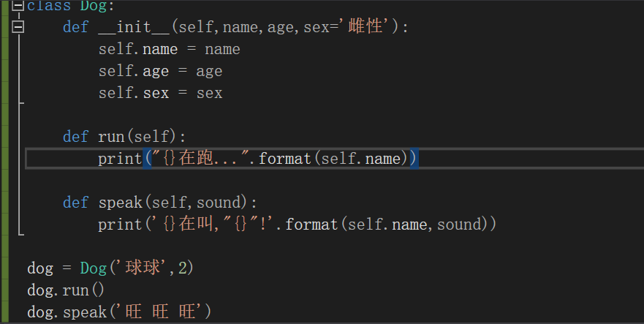
Task: Click the 'self.age' attribute assignment
Action: point(134,71)
